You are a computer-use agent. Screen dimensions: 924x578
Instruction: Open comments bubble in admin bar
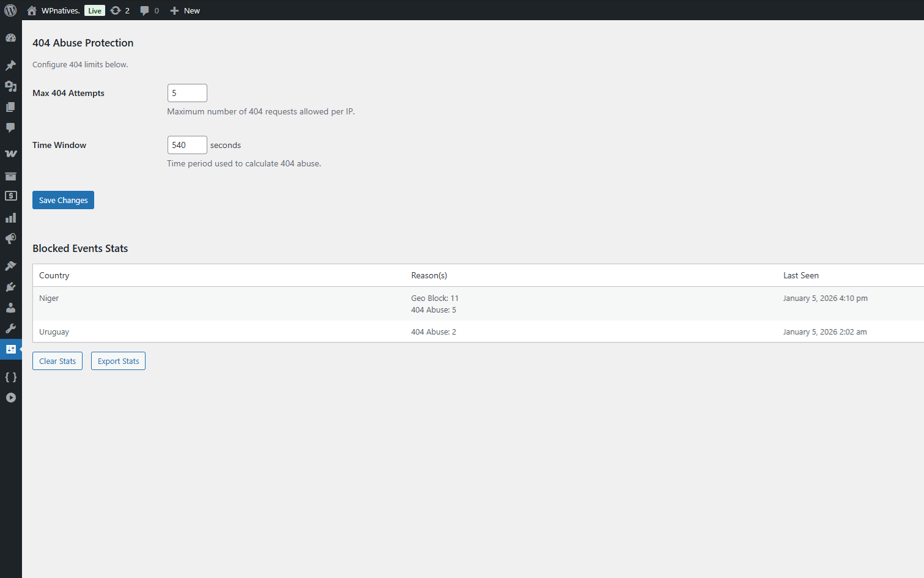(144, 10)
